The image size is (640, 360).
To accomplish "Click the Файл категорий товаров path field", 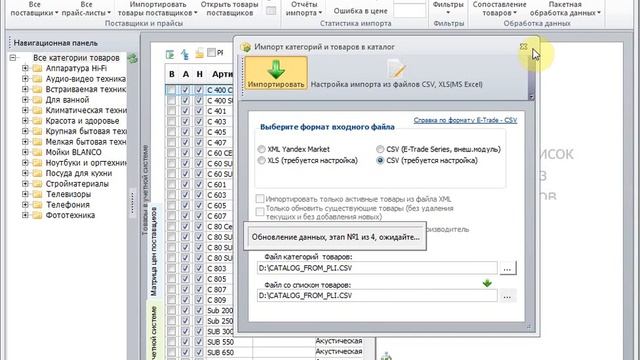I will [x=377, y=268].
